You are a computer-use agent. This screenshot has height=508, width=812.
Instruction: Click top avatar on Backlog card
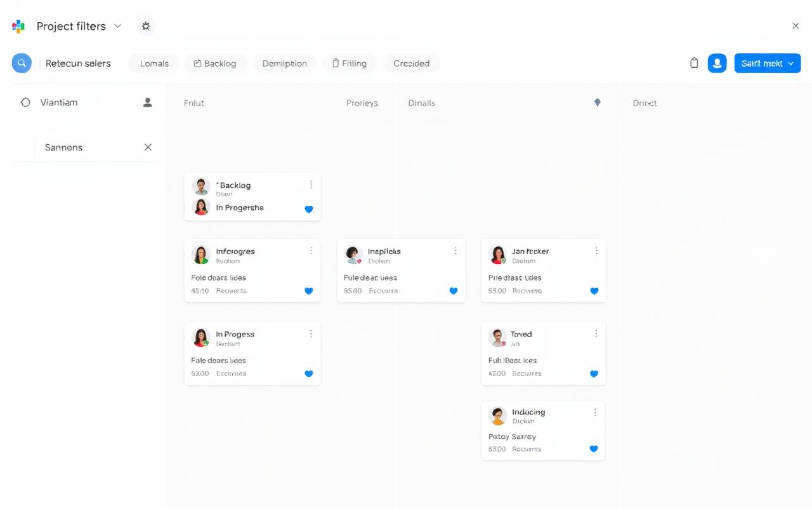201,186
